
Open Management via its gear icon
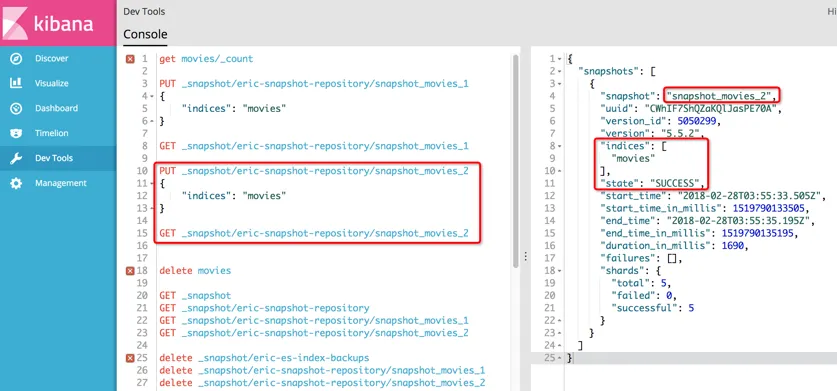(x=16, y=183)
